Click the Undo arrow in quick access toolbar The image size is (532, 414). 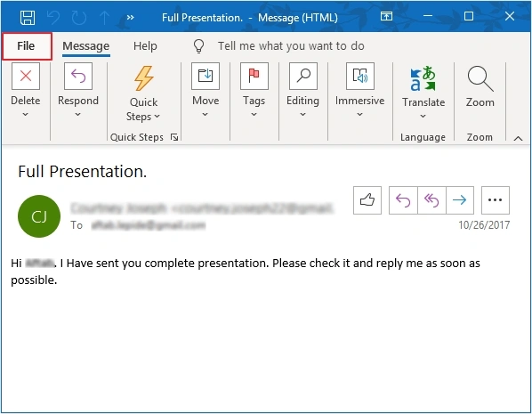(x=53, y=17)
